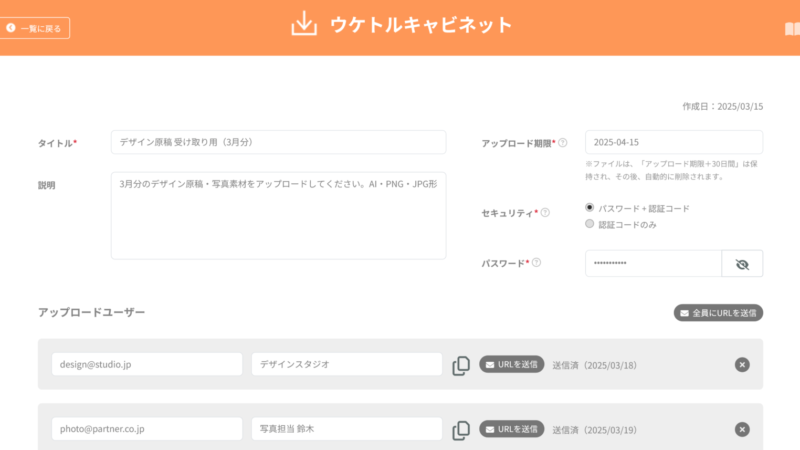Select パスワード＋認証コード radio option
This screenshot has height=450, width=800.
coord(589,208)
